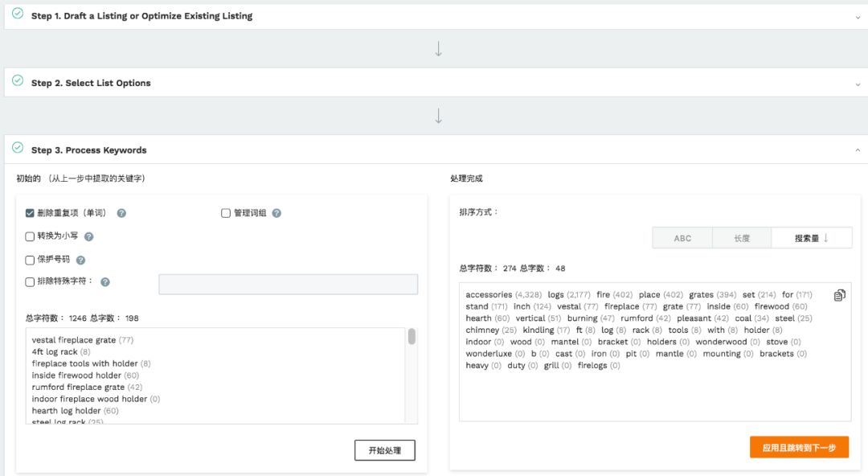Collapse Step 3 Process Keywords section
The width and height of the screenshot is (868, 476).
[858, 150]
